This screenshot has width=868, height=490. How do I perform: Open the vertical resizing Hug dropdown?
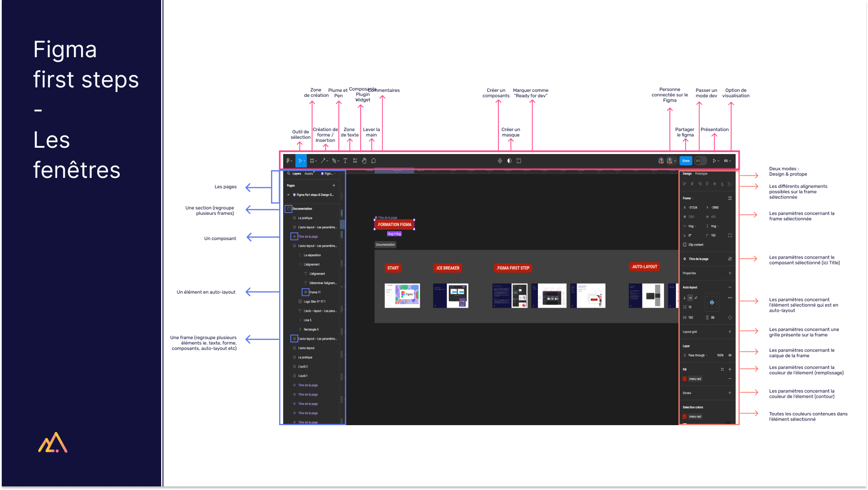click(x=715, y=227)
